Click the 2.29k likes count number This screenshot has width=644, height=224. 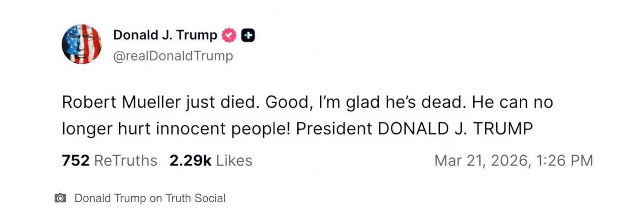(190, 160)
